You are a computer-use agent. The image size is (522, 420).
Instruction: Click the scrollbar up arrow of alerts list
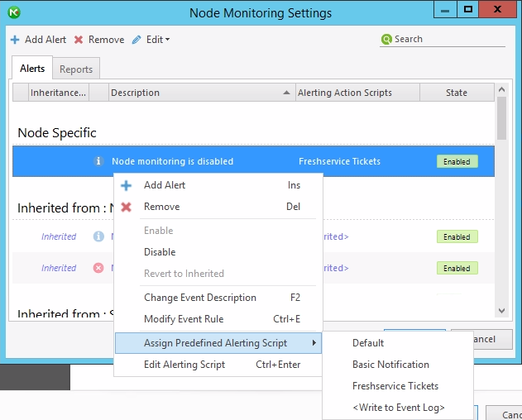coord(501,89)
